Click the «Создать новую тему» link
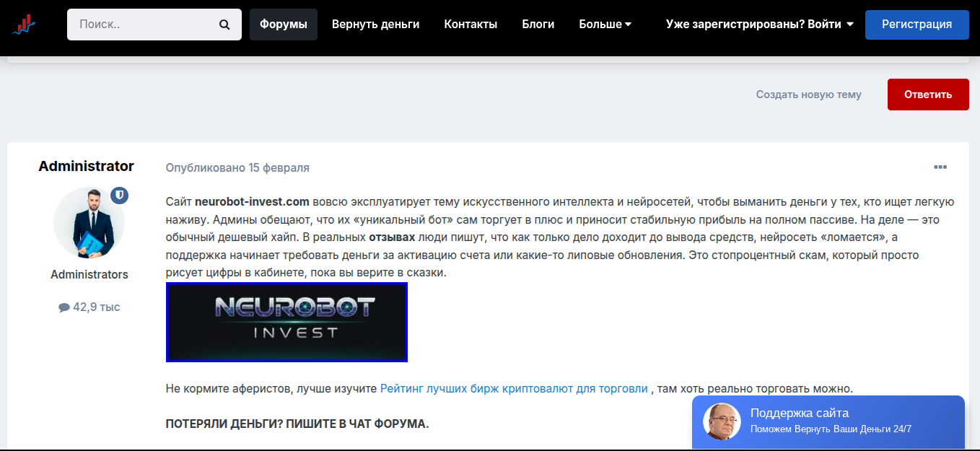This screenshot has height=451, width=980. click(x=808, y=94)
